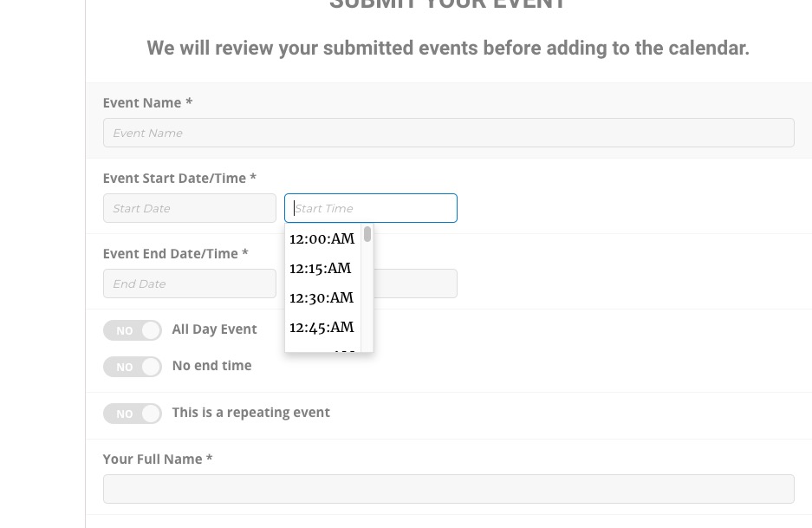The height and width of the screenshot is (528, 812).
Task: Open the End Date field
Action: pyautogui.click(x=189, y=284)
